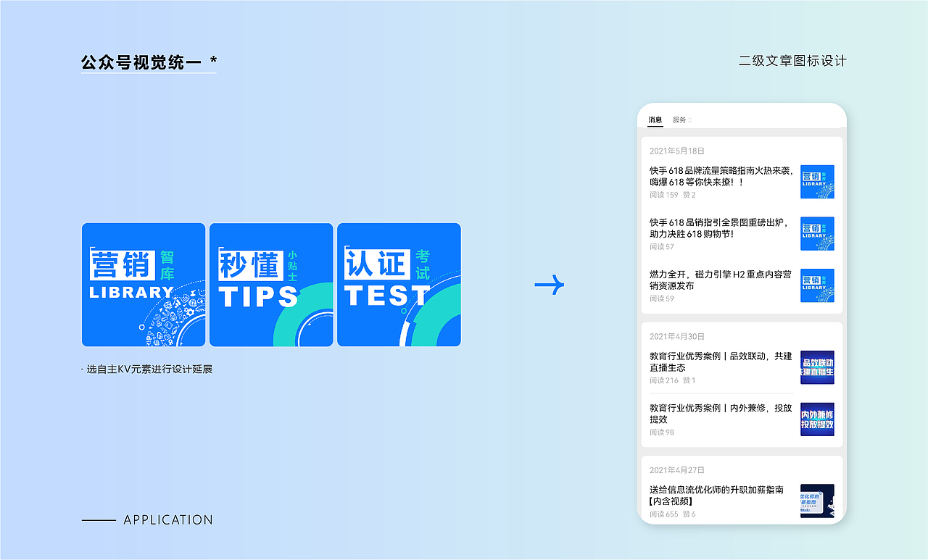Click the 二级文章图标设计 title text
This screenshot has height=560, width=928.
(792, 61)
